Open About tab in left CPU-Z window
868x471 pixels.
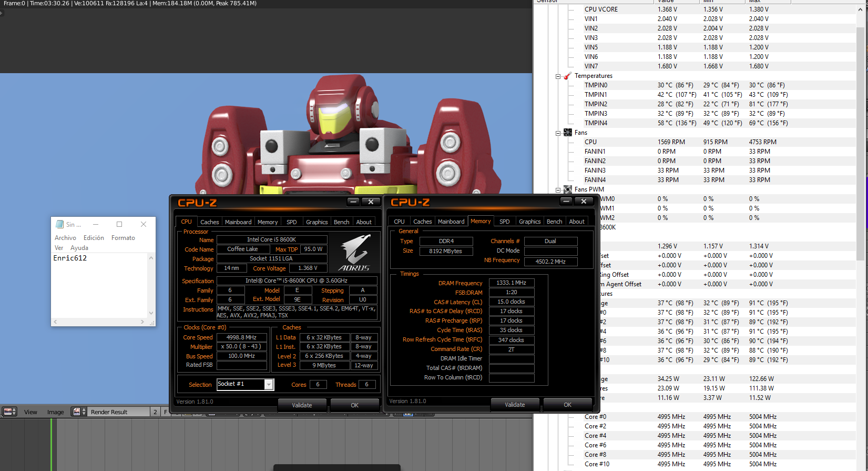[364, 222]
